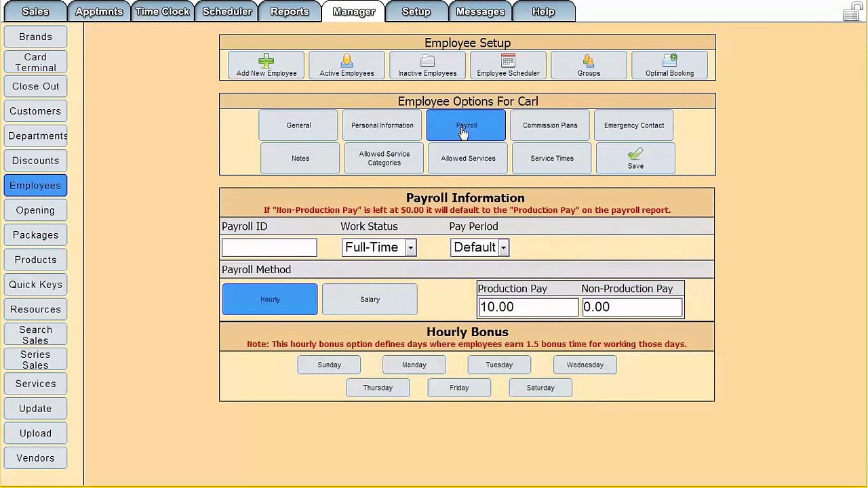The image size is (868, 488).
Task: Open Discounts in sidebar
Action: 35,161
